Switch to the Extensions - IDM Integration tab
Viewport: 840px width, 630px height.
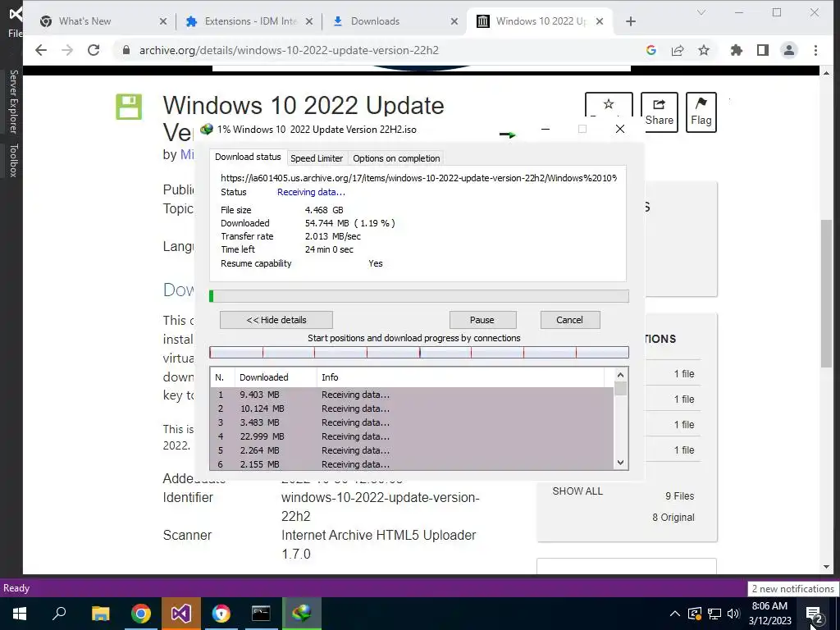(x=251, y=21)
